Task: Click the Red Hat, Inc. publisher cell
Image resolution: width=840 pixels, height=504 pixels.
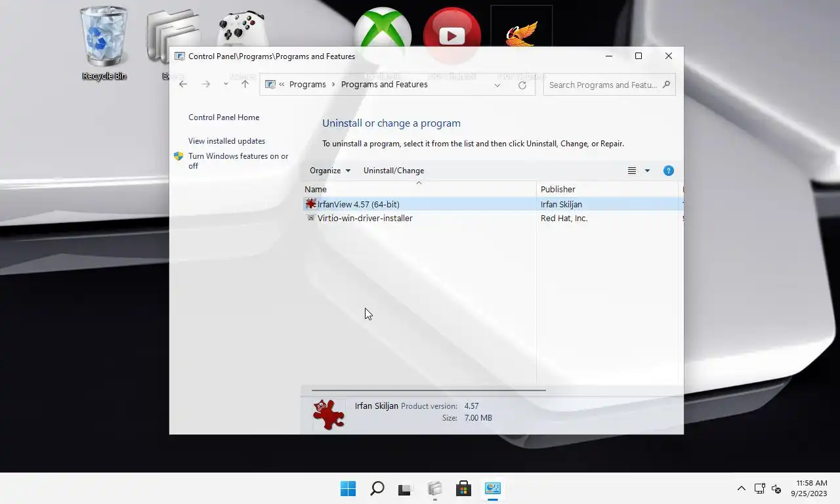Action: [564, 218]
